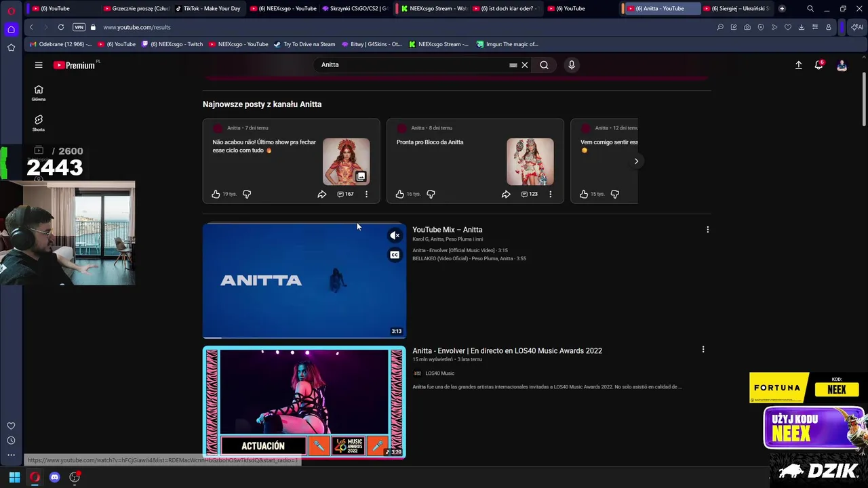
Task: Click 'Anitta - Envolver [Official Music Video]' line
Action: point(460,250)
